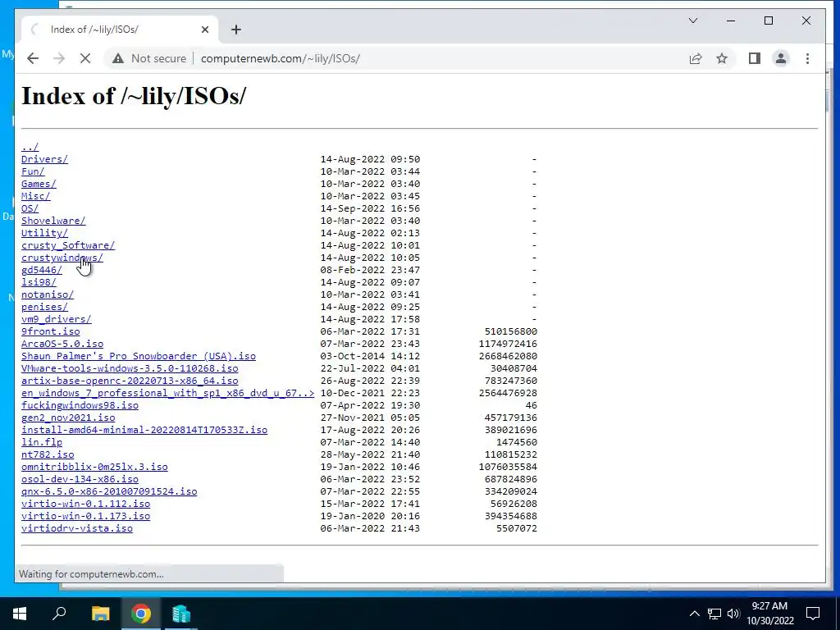The image size is (840, 630).
Task: Click the Chrome icon on the taskbar
Action: point(141,614)
